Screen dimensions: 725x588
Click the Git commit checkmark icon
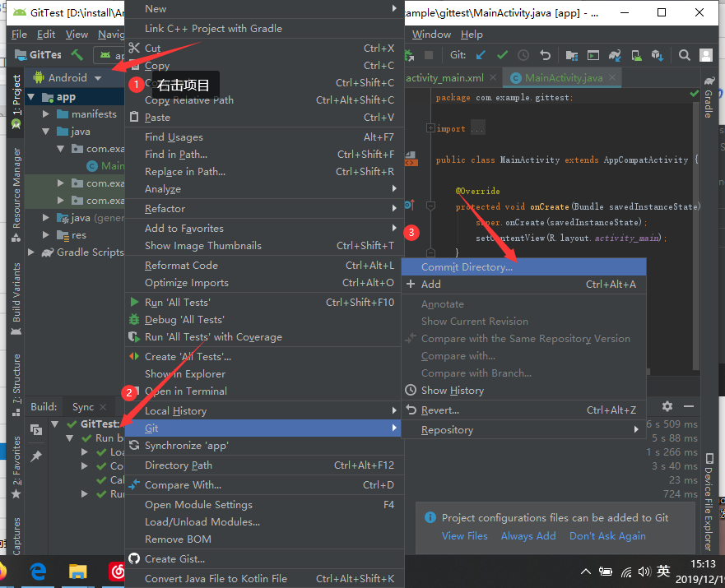[502, 55]
